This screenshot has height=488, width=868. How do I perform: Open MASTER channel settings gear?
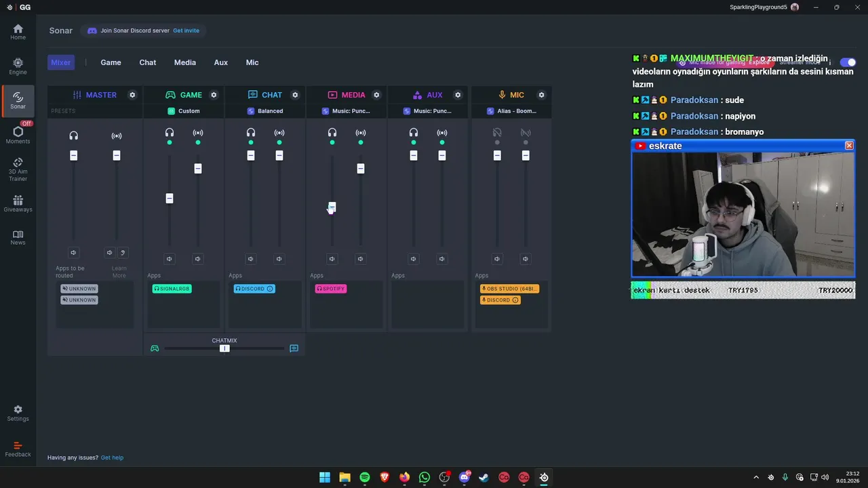(132, 95)
